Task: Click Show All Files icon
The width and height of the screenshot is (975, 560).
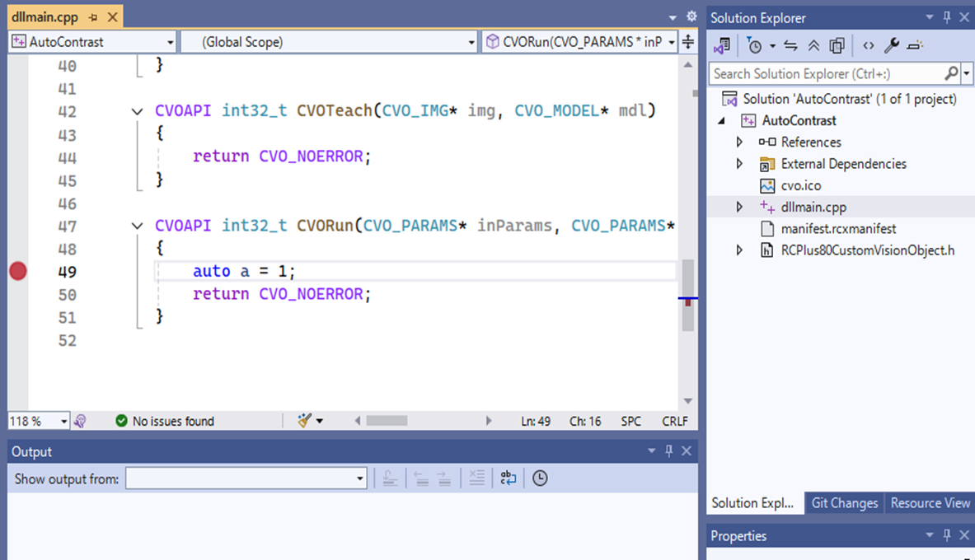Action: coord(837,46)
